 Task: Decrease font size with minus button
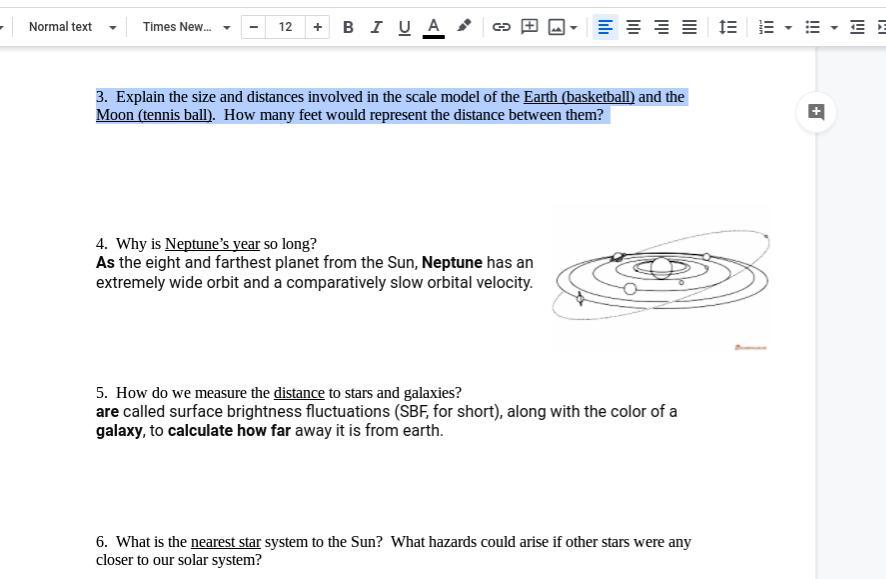254,27
